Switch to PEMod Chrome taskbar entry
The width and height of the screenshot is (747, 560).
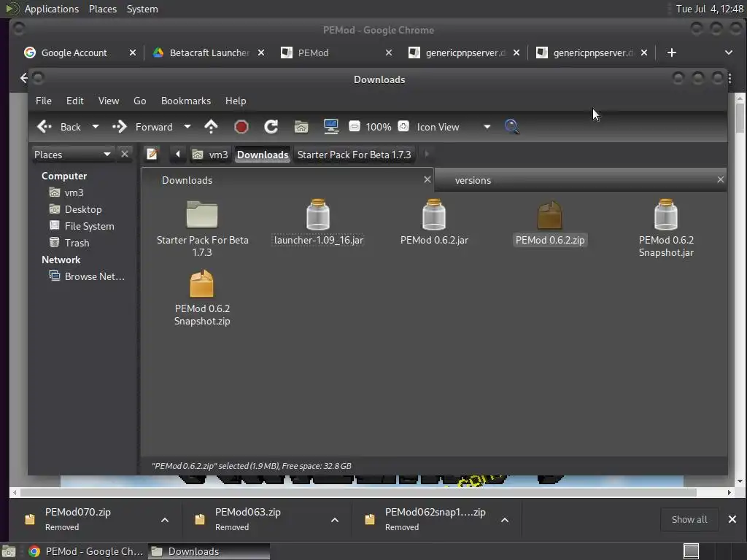tap(86, 551)
